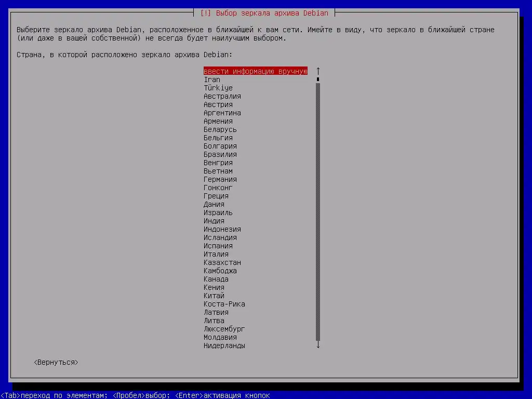This screenshot has height=399, width=532.
Task: Select Бельгия mirror country
Action: click(x=218, y=138)
